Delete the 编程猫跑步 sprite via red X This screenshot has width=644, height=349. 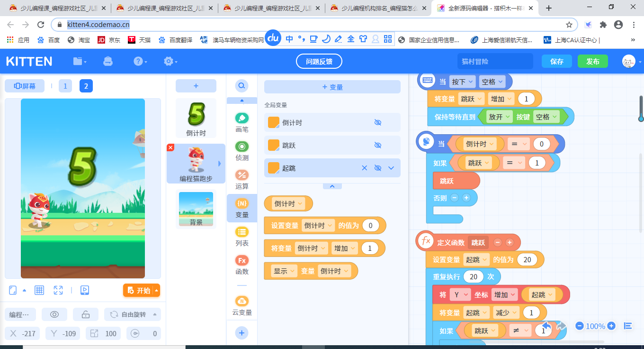[170, 147]
